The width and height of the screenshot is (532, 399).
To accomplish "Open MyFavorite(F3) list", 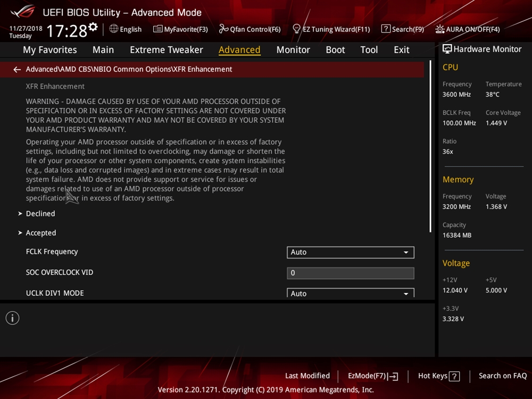I will point(180,29).
